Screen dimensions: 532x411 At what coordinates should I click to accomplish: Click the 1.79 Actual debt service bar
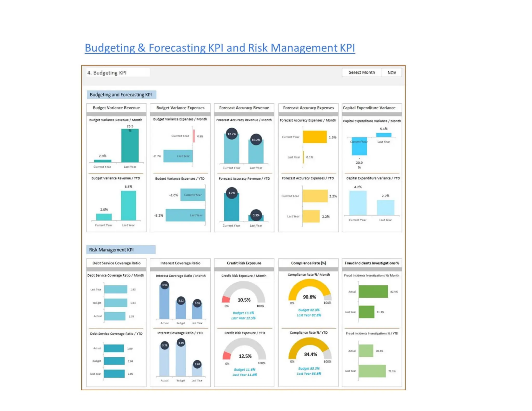(115, 316)
